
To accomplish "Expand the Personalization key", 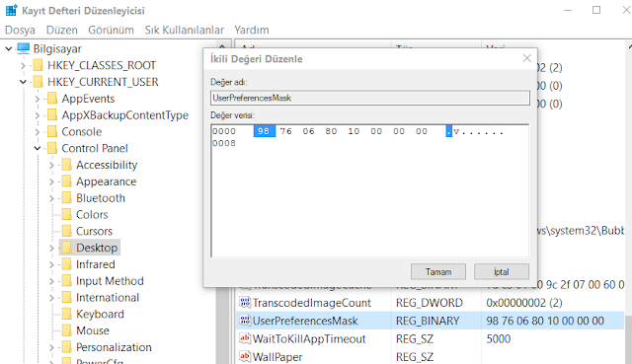I will 51,346.
